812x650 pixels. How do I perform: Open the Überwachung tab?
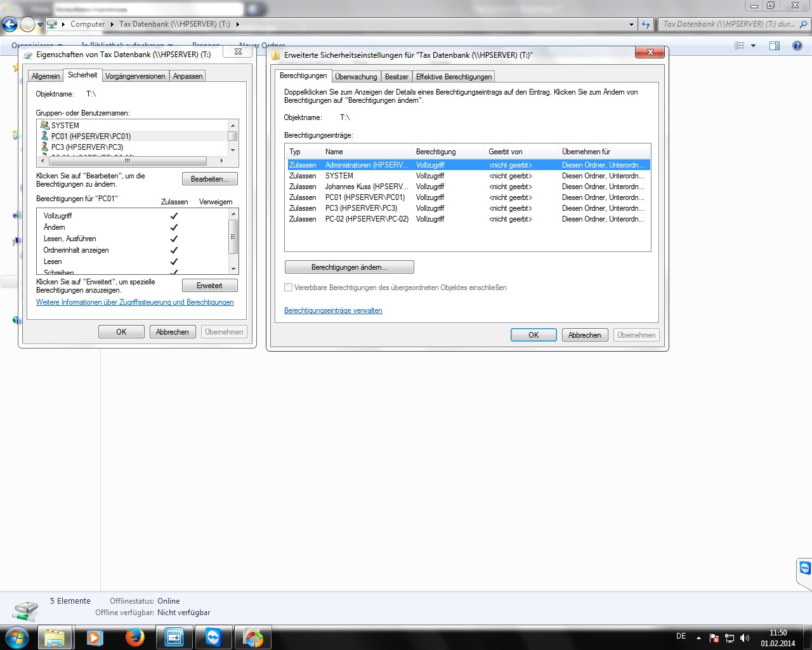pos(356,77)
